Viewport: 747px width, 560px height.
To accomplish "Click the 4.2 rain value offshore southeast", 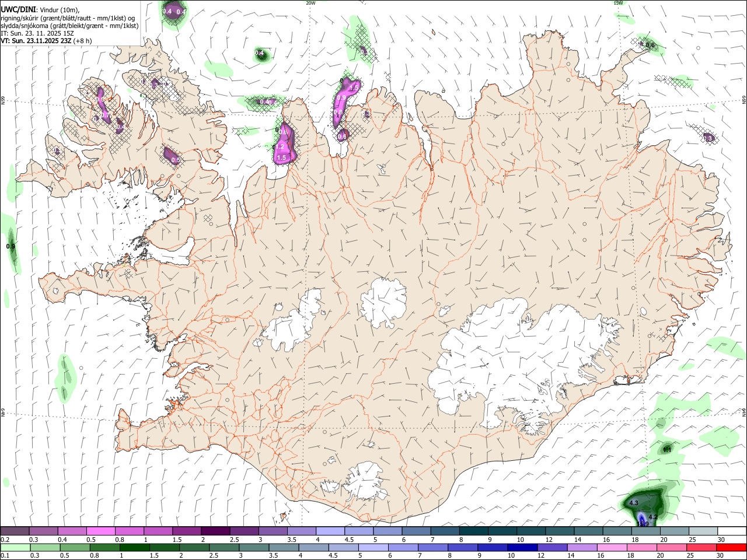I will coord(654,517).
